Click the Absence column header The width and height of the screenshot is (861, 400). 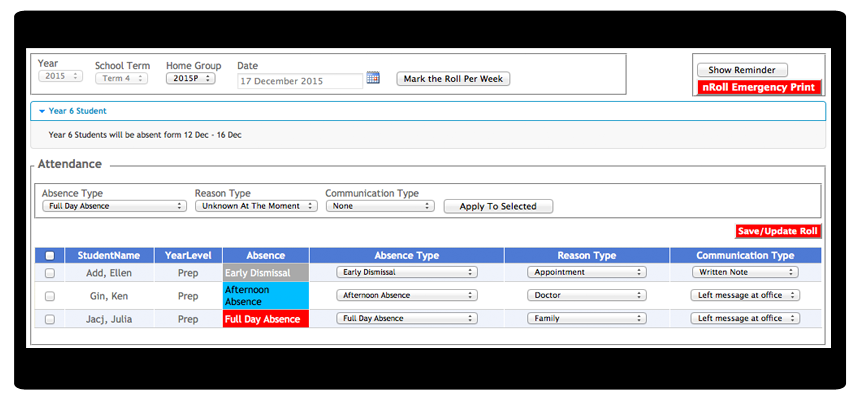pos(266,255)
